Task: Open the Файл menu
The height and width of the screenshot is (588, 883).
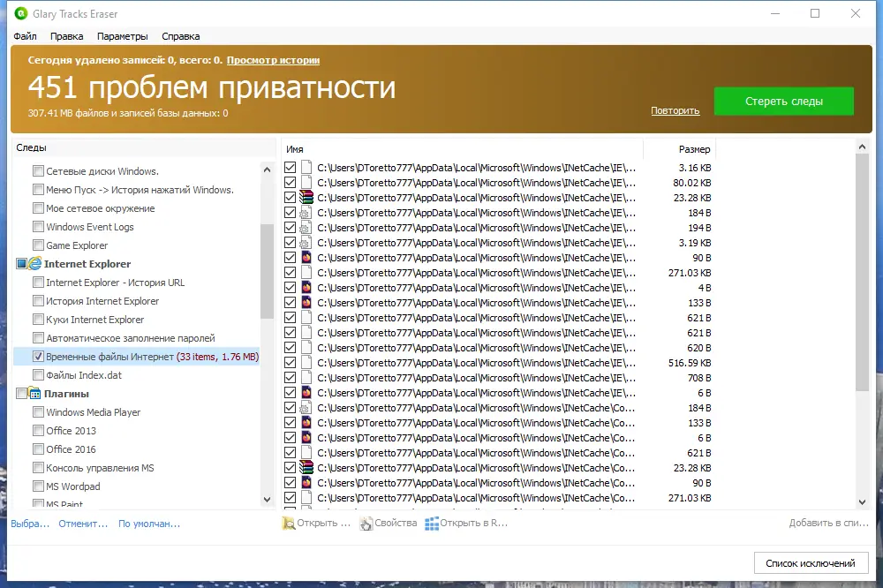Action: click(x=26, y=36)
